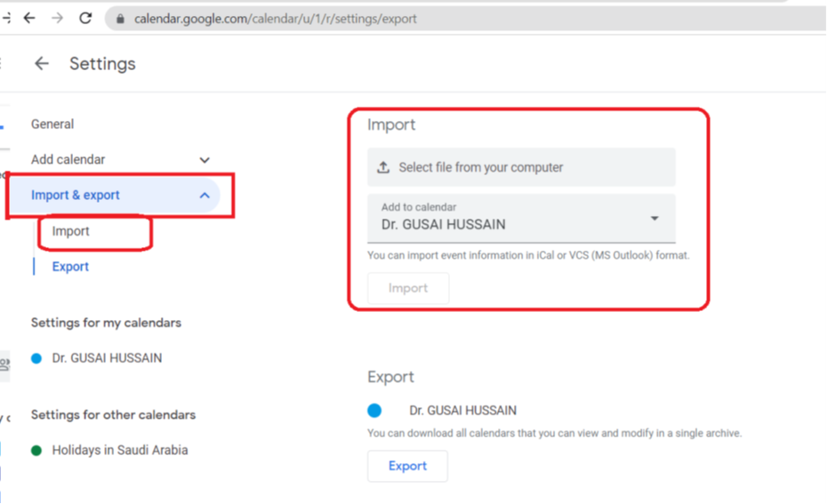827x504 pixels.
Task: Open the General settings section
Action: pyautogui.click(x=52, y=124)
